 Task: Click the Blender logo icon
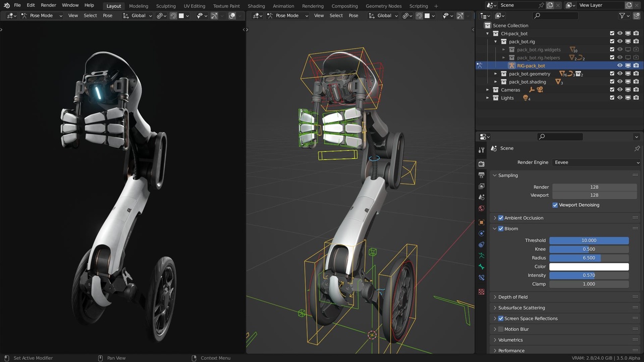pos(7,5)
